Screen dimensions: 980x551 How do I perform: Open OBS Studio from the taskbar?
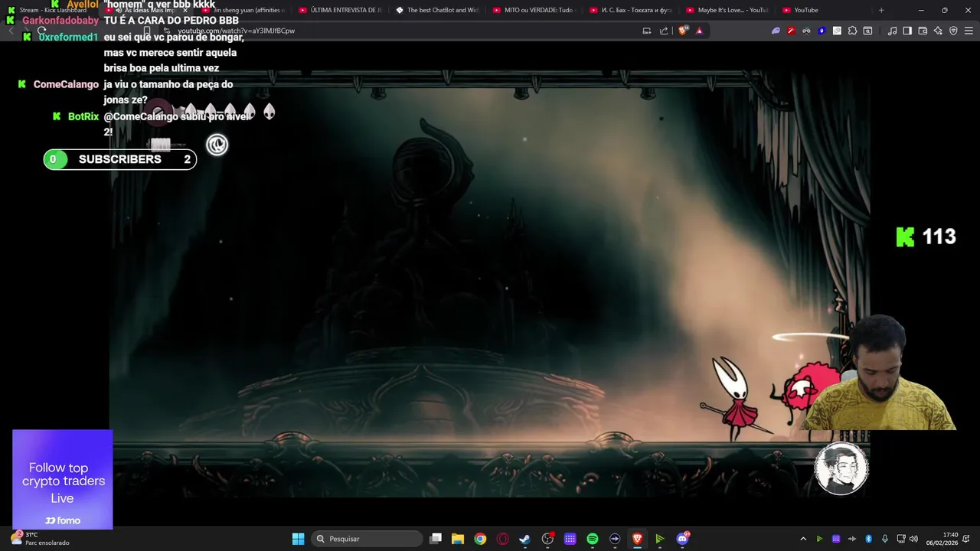tap(547, 539)
